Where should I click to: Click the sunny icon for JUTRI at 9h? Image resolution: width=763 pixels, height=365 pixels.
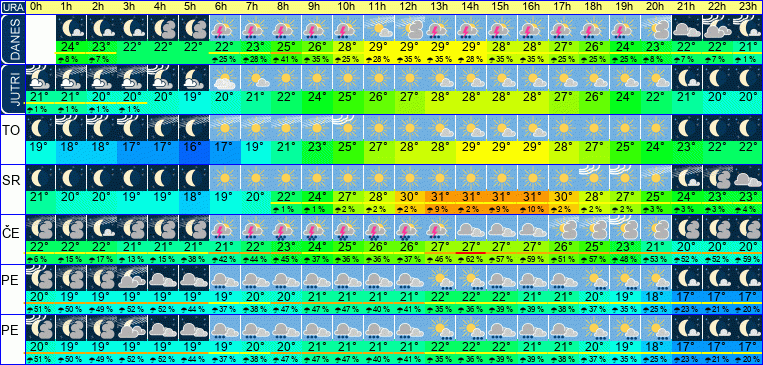coord(317,78)
